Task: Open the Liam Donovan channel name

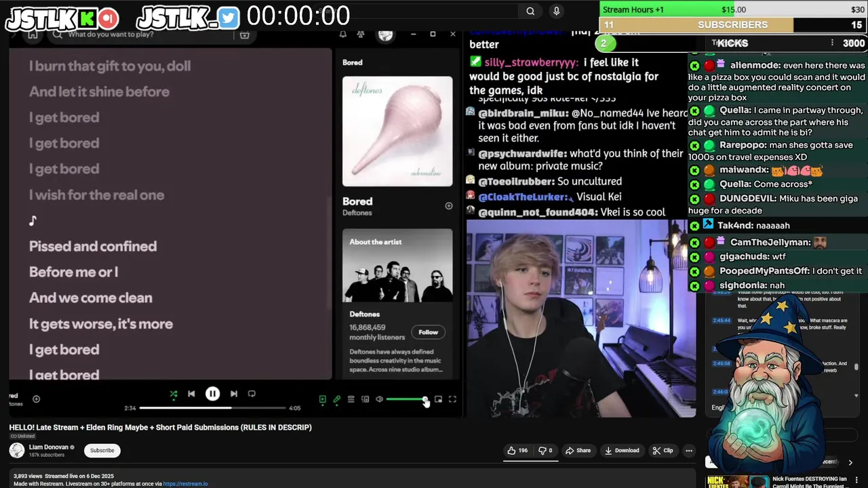Action: [x=49, y=447]
